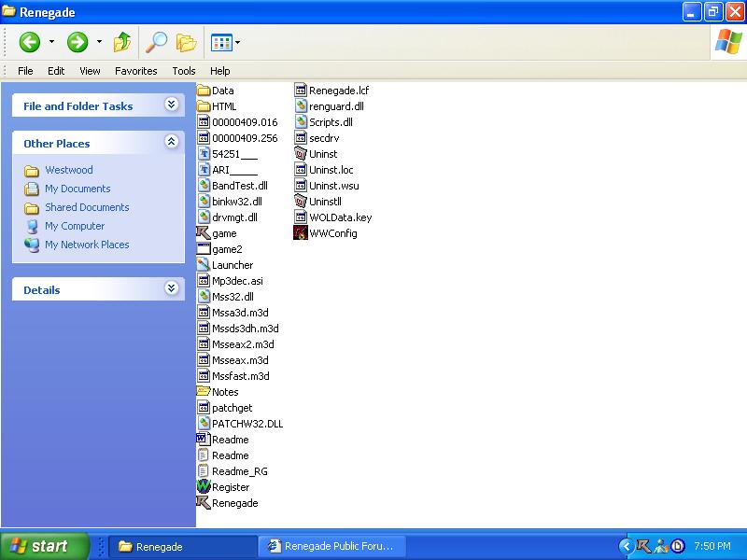
Task: Toggle the Folders toolbar button
Action: tap(187, 42)
